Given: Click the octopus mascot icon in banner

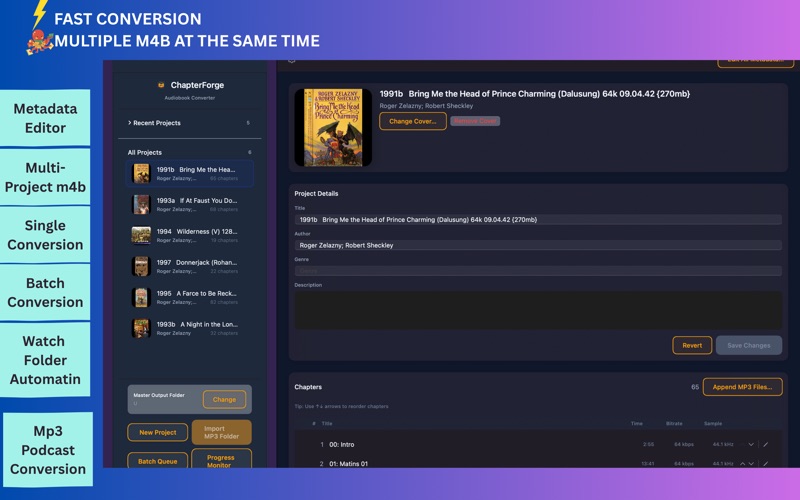Looking at the screenshot, I should click(x=40, y=42).
